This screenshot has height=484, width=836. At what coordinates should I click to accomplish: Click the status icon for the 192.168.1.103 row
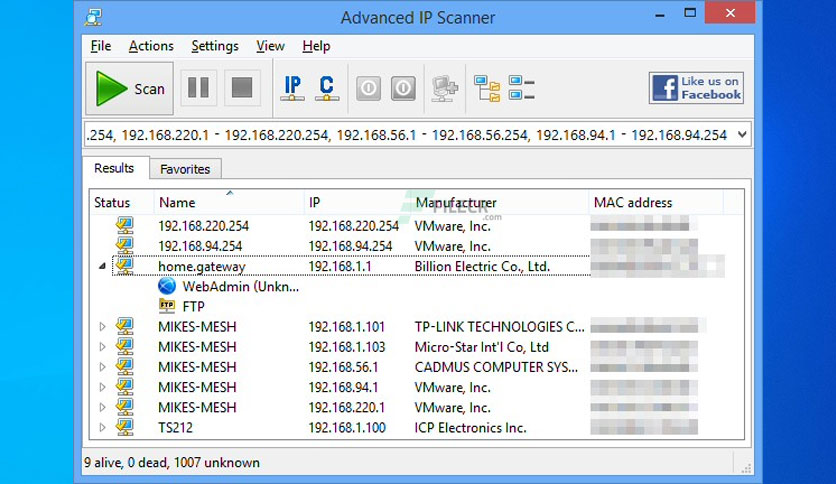coord(125,346)
